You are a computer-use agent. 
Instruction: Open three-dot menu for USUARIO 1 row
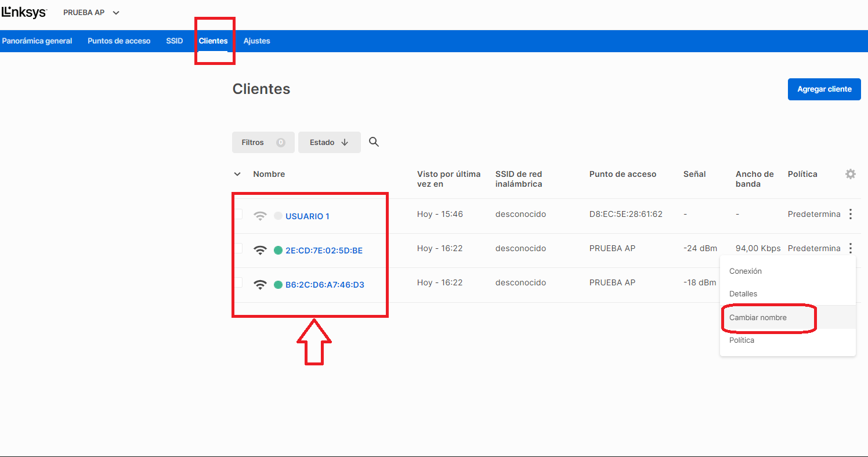click(850, 214)
